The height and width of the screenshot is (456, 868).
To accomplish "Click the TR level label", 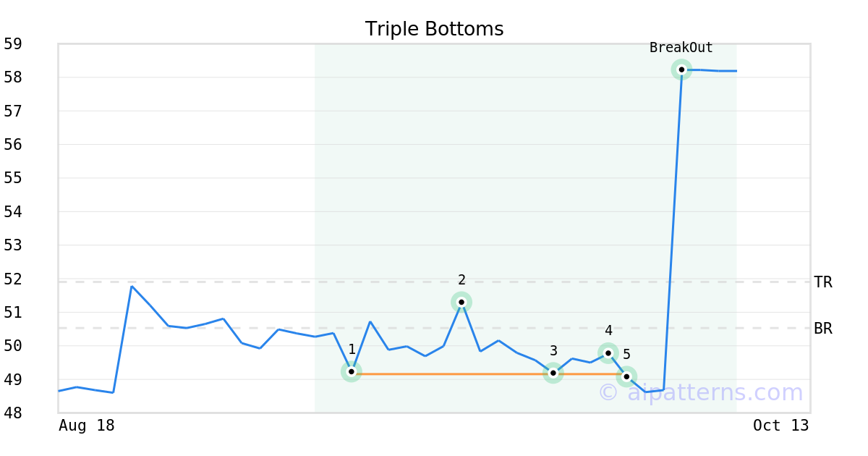I will click(x=823, y=282).
